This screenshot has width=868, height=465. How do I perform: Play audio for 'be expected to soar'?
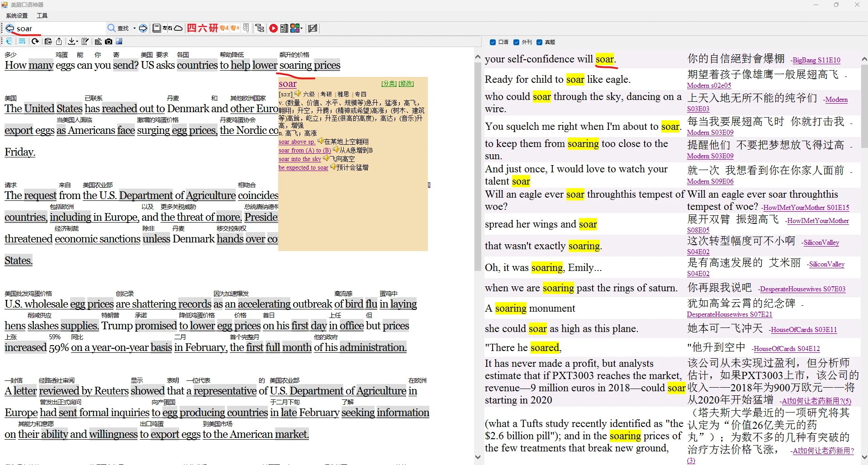[x=333, y=167]
